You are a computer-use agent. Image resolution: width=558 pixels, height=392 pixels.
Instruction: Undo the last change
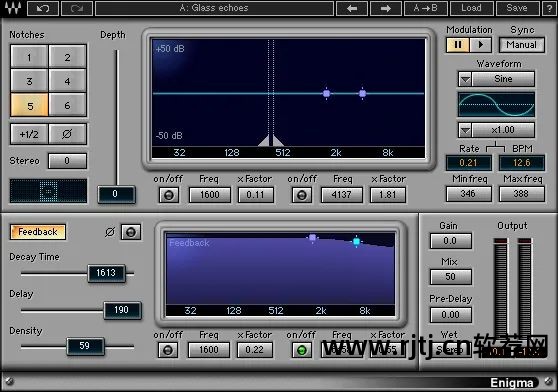pyautogui.click(x=43, y=8)
